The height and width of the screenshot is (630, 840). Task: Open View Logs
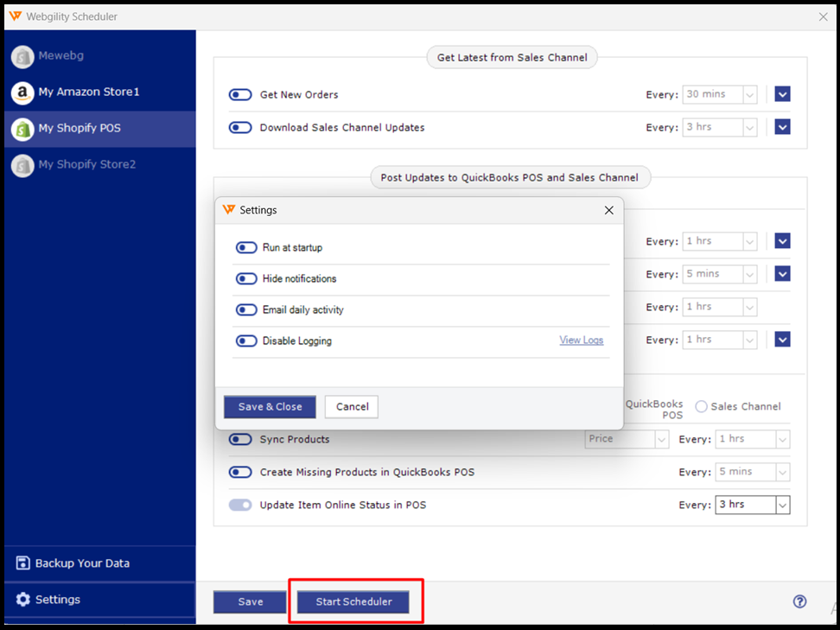(x=581, y=340)
